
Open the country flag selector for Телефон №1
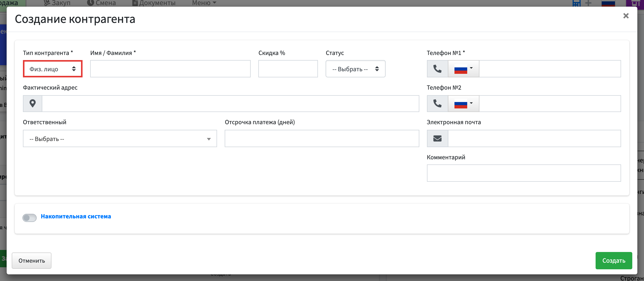[x=463, y=69]
